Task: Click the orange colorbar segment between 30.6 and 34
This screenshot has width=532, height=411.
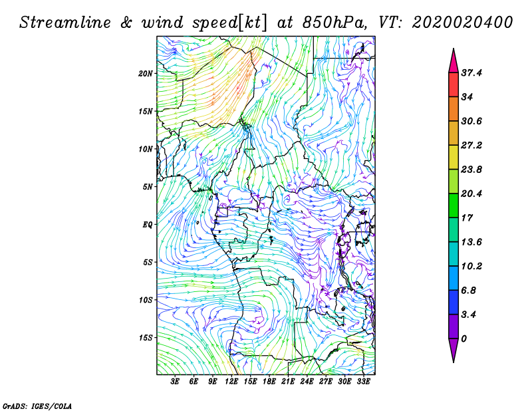Action: coord(454,109)
